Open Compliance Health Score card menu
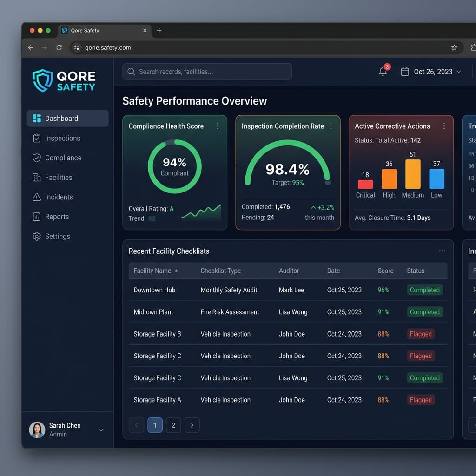The width and height of the screenshot is (476, 476). coord(218,126)
